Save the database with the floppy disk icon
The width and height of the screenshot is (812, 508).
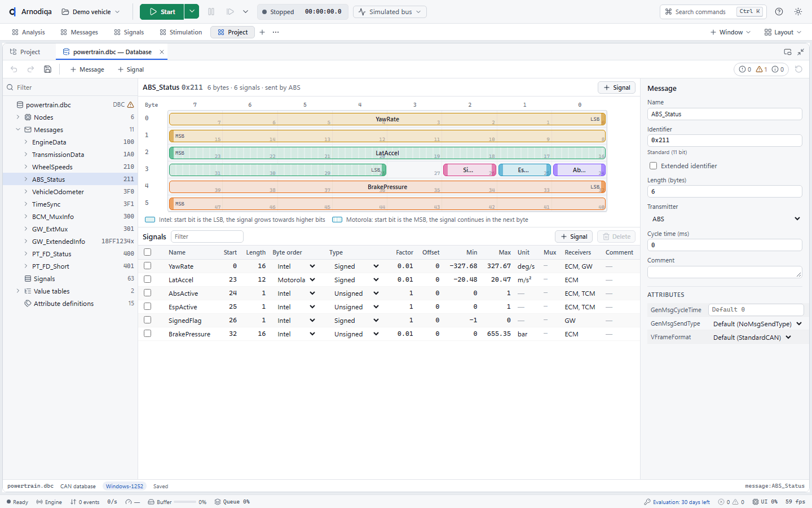48,69
